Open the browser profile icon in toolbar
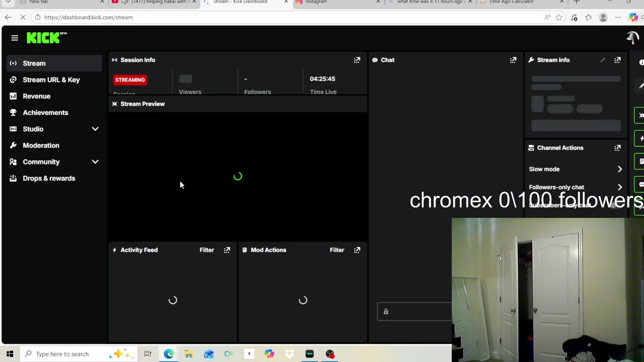The width and height of the screenshot is (644, 362). [603, 17]
